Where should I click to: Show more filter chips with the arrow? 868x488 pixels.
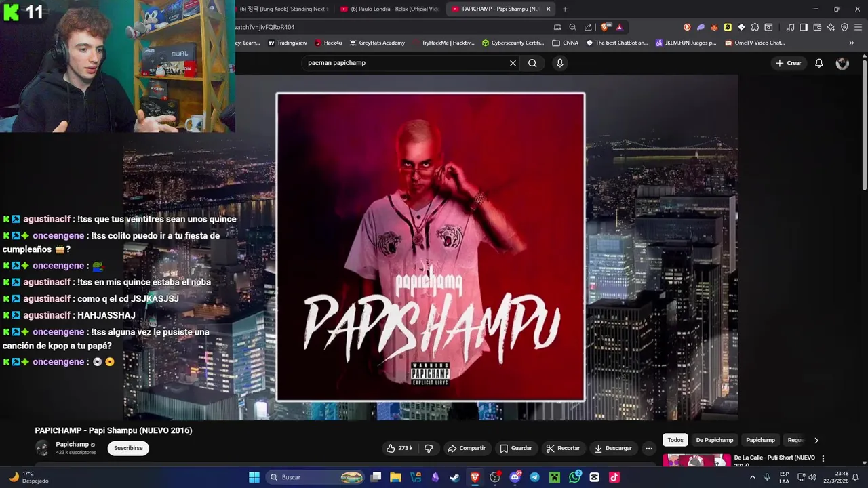(816, 440)
